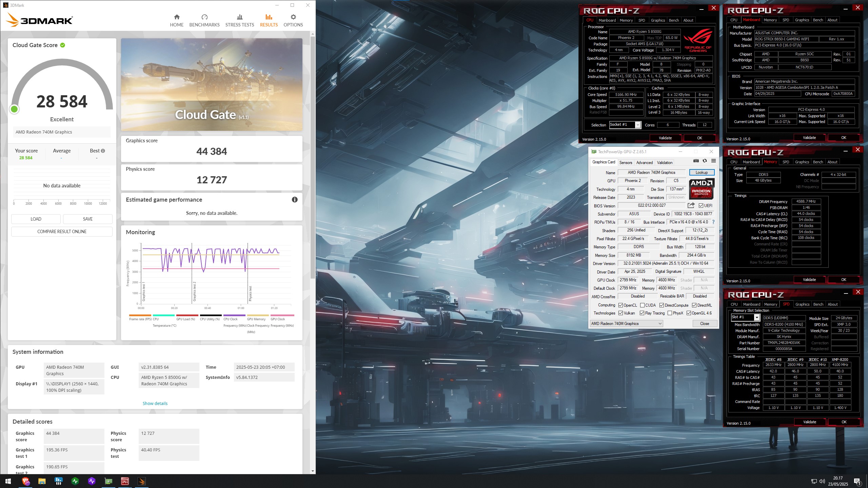Open the GPU-Z hamburger menu
Viewport: 868px width, 488px height.
tap(713, 161)
